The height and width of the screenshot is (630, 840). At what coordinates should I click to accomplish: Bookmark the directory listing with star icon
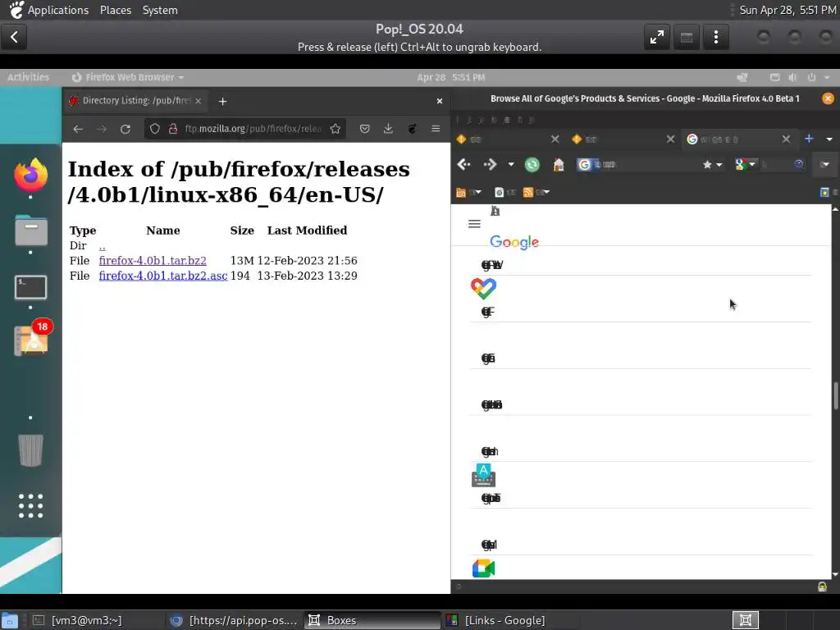(336, 129)
